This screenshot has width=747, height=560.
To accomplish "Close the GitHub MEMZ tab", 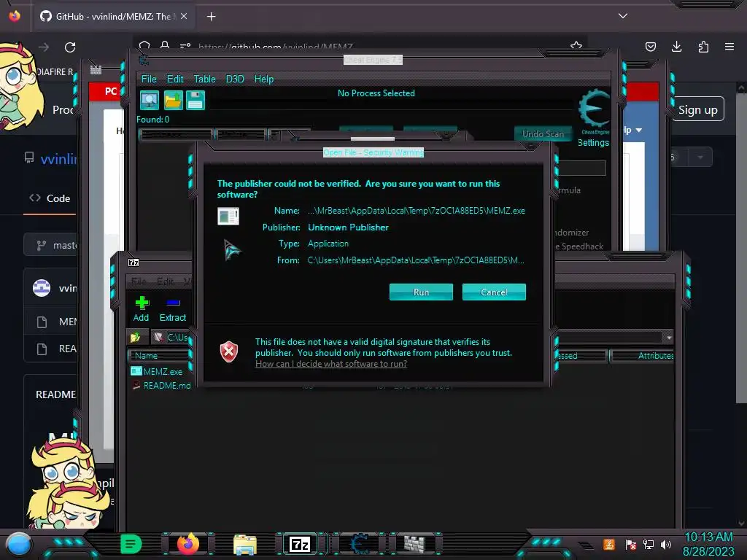I will point(184,16).
